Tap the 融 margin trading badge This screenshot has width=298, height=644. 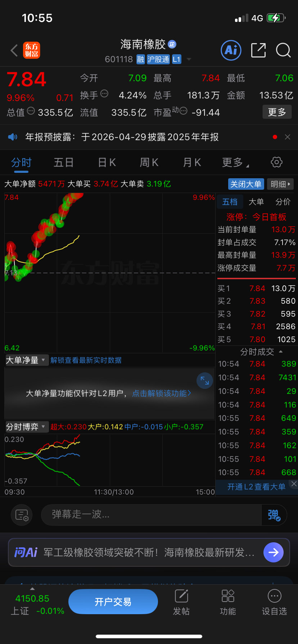click(140, 59)
